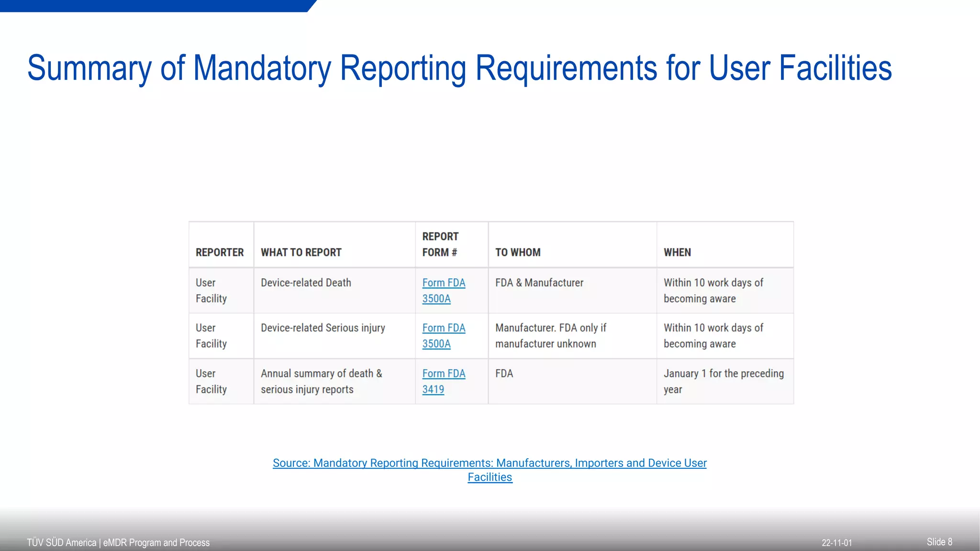980x551 pixels.
Task: Select the REPORTER column header
Action: 220,253
